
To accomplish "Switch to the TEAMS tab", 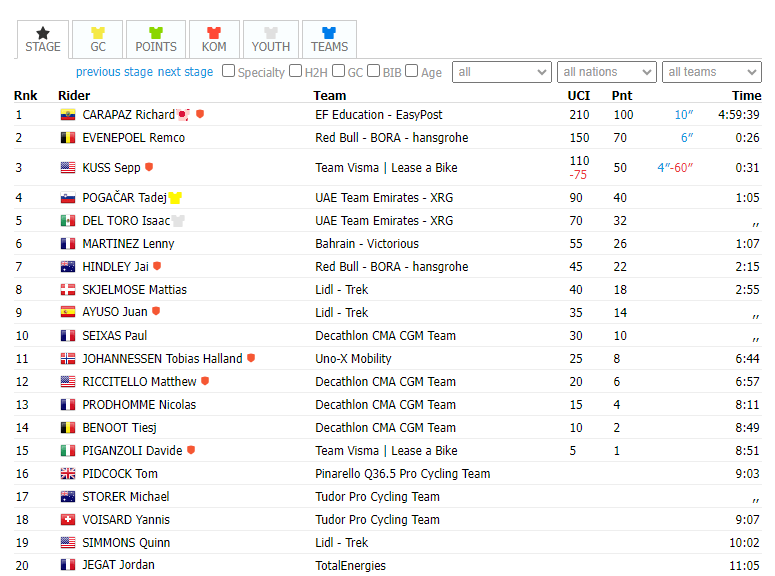I will [329, 40].
